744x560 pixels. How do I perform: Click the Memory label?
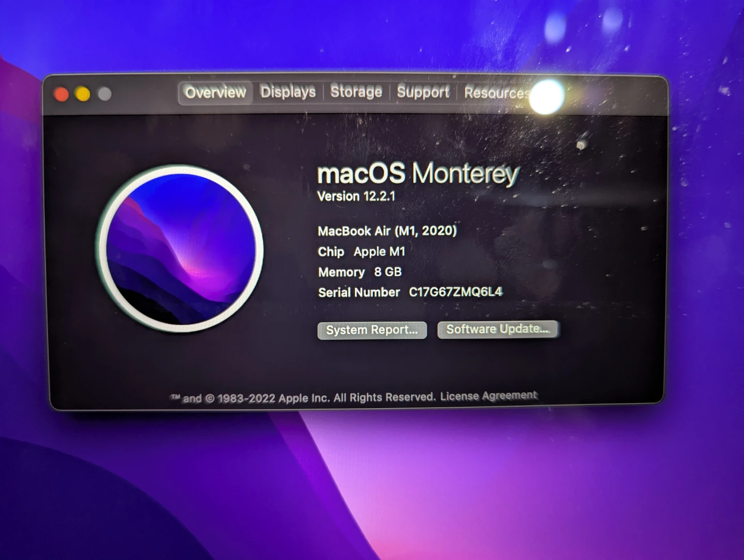coord(342,272)
